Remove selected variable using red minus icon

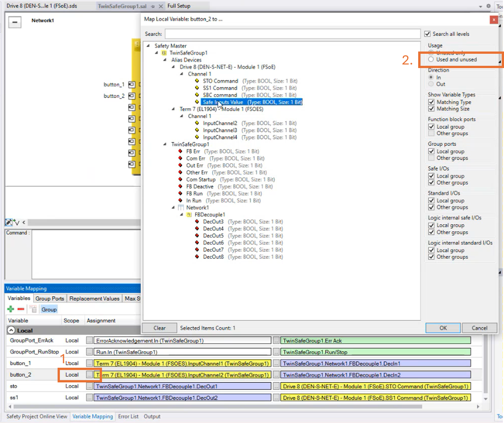coord(21,309)
